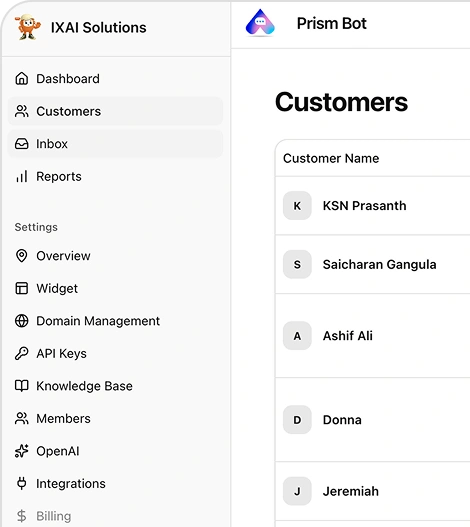The width and height of the screenshot is (470, 527).
Task: Click the API Keys key icon
Action: point(22,354)
